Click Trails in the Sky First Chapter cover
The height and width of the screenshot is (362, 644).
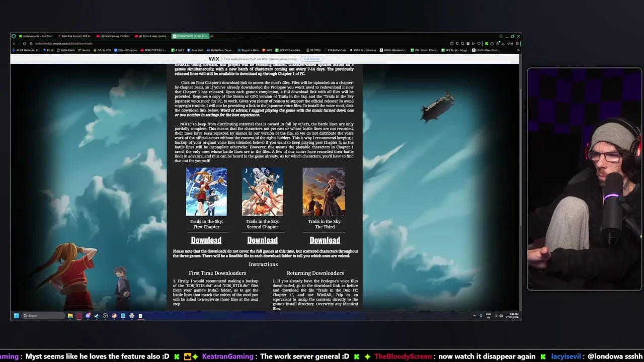pos(206,192)
